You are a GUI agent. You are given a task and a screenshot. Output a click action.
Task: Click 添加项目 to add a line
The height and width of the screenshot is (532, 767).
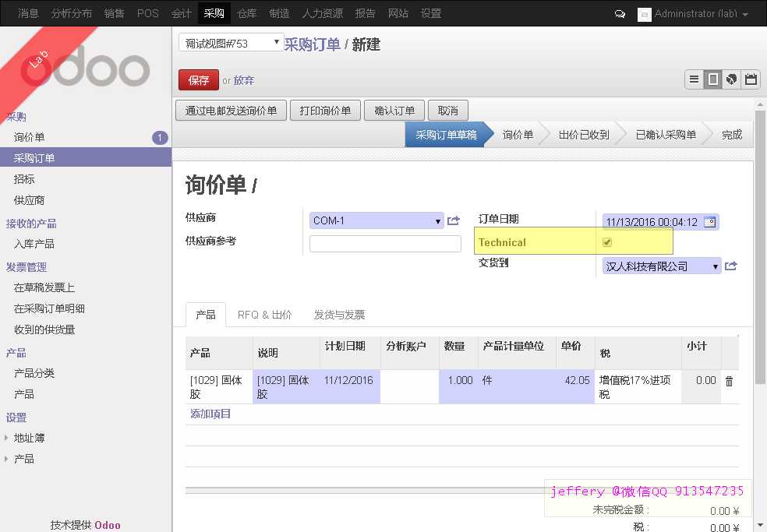210,414
